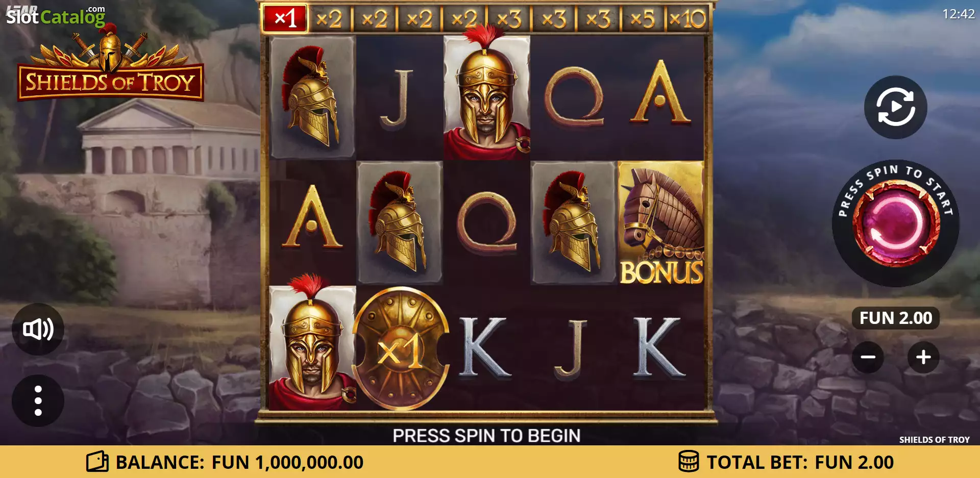Image resolution: width=980 pixels, height=478 pixels.
Task: Click the golden x1 shield symbol
Action: 400,349
